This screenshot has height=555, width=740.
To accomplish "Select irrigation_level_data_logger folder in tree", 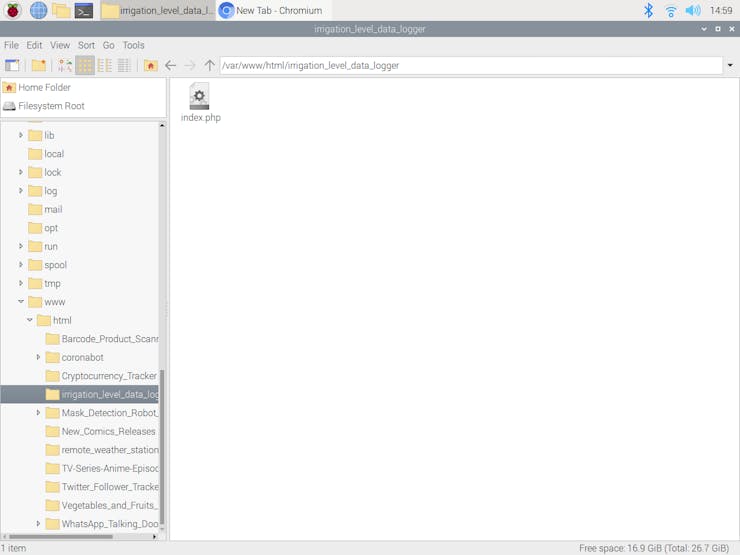I will coord(80,395).
